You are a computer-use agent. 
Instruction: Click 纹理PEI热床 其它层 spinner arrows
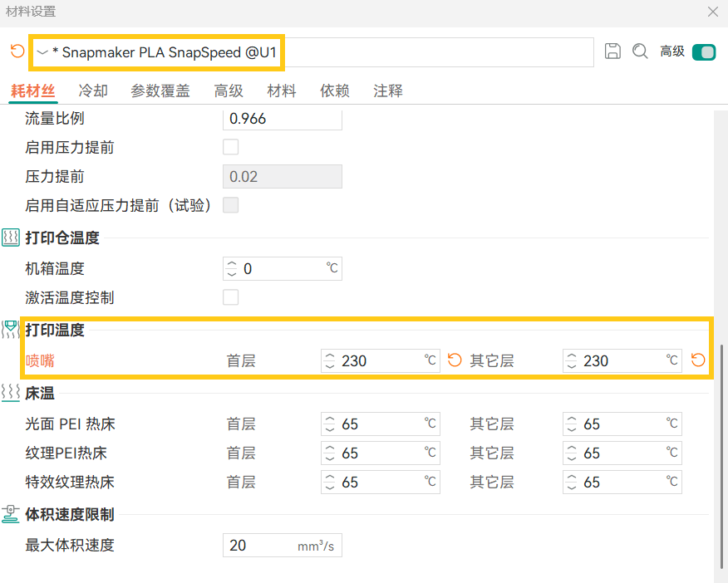pos(572,453)
